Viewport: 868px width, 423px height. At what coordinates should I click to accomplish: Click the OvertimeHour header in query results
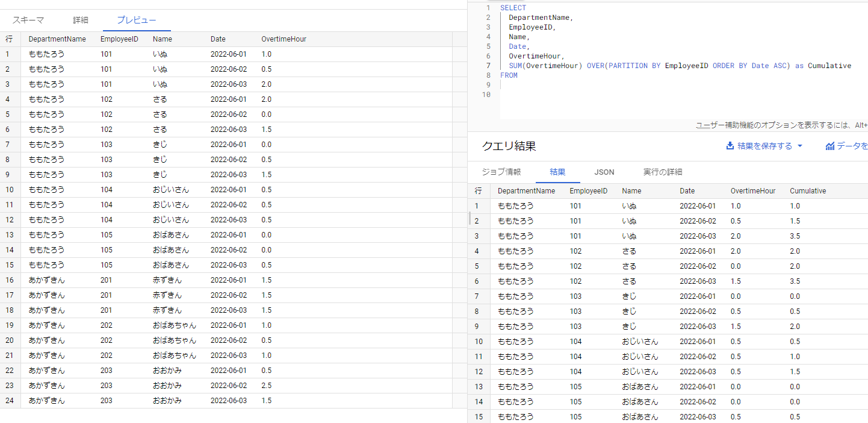[x=753, y=191]
